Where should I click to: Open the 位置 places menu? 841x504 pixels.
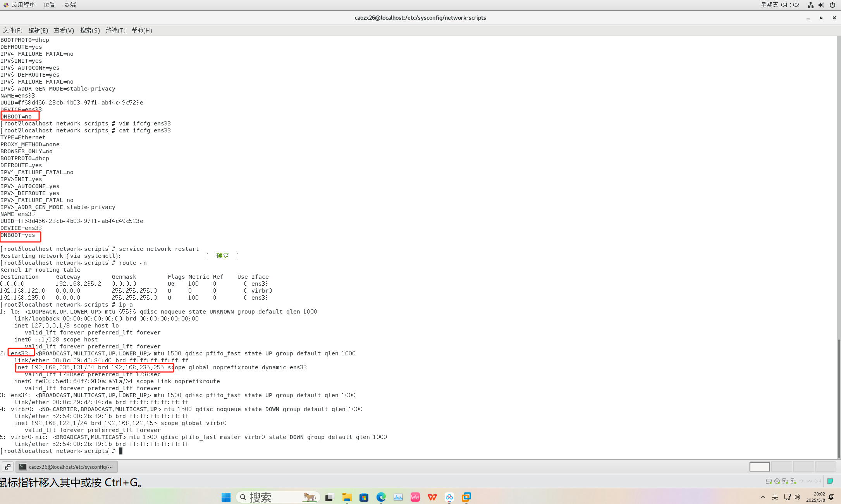click(49, 5)
